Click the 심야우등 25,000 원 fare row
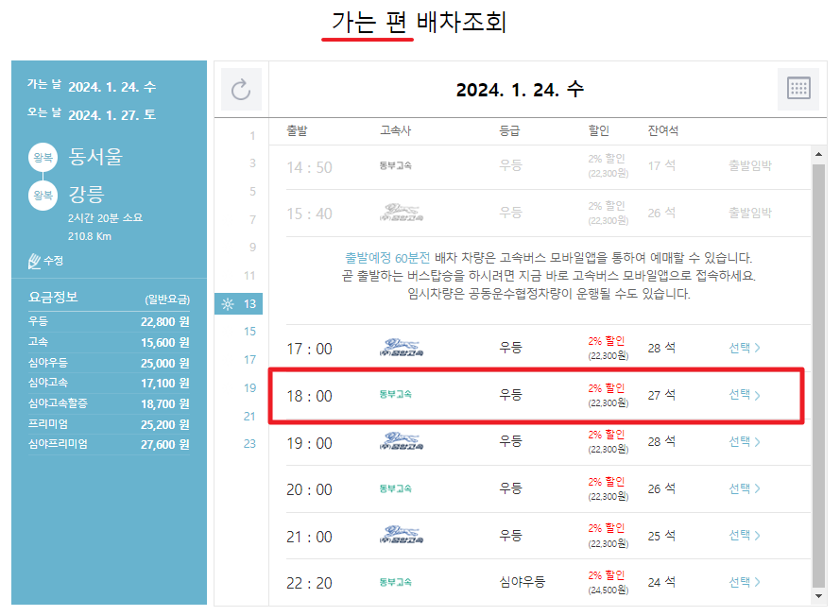Viewport: 840px width, 616px height. pos(109,363)
